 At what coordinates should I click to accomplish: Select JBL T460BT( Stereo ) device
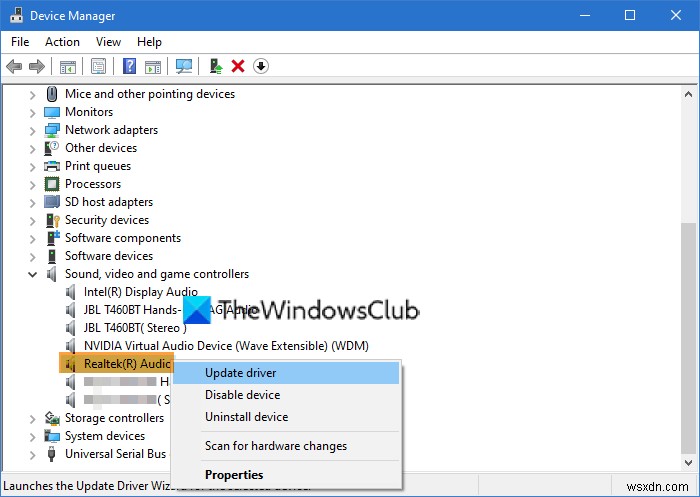[135, 328]
